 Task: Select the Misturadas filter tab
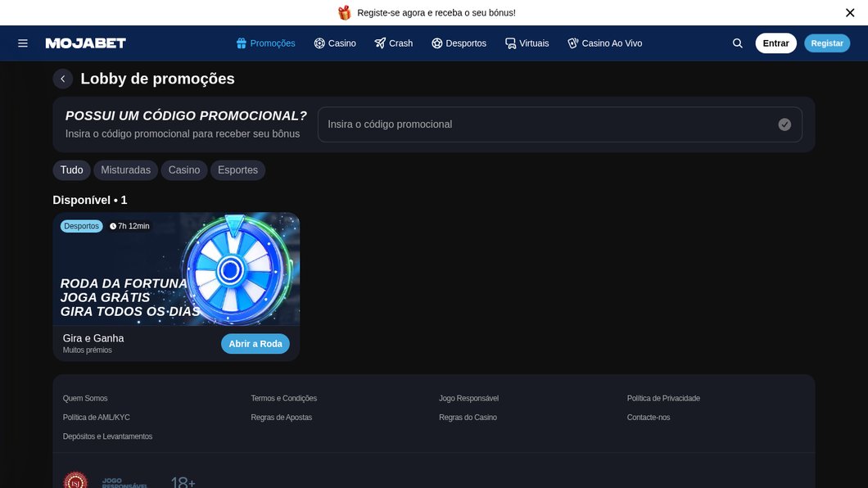pyautogui.click(x=125, y=169)
